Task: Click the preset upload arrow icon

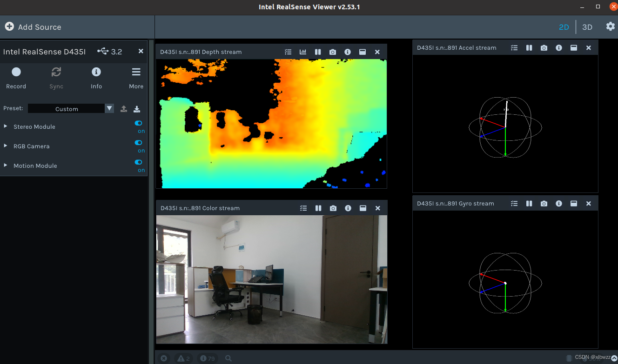Action: [124, 109]
